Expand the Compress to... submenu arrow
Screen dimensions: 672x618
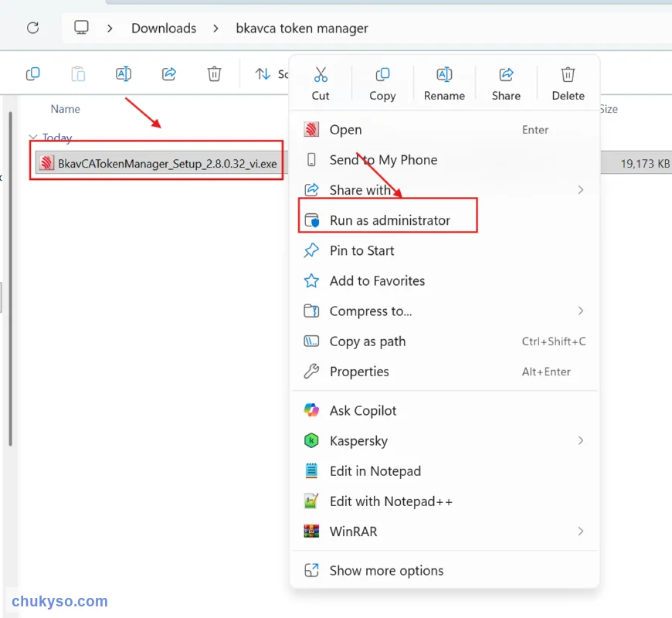point(581,311)
